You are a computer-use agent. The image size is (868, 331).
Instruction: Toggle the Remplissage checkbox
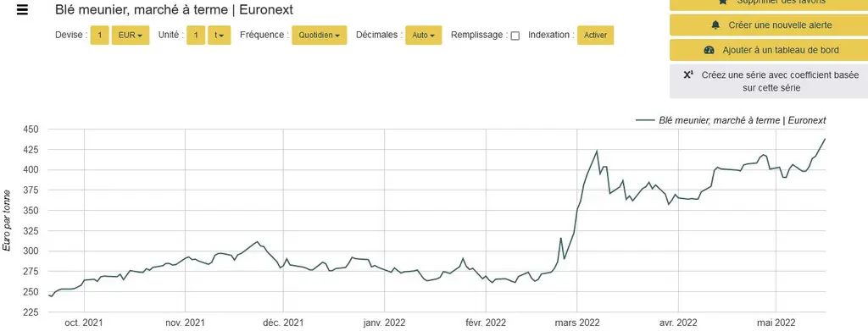click(x=515, y=36)
